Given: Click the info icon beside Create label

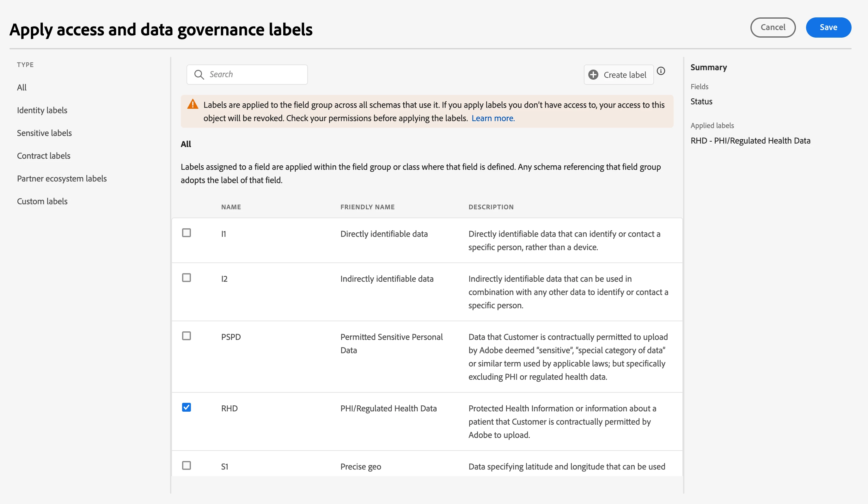Looking at the screenshot, I should [661, 71].
